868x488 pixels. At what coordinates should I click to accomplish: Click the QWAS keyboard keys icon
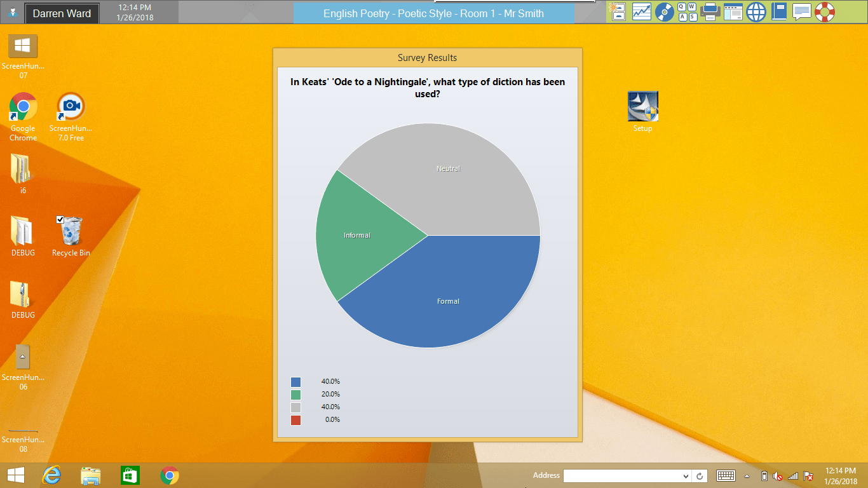click(687, 11)
